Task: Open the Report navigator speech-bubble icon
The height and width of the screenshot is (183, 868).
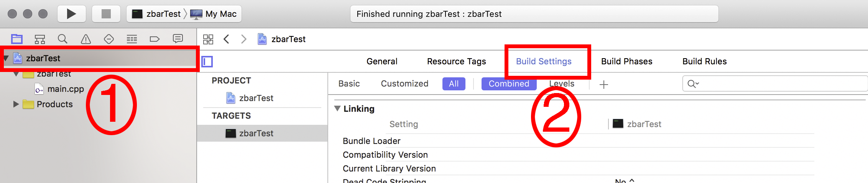Action: pos(178,39)
